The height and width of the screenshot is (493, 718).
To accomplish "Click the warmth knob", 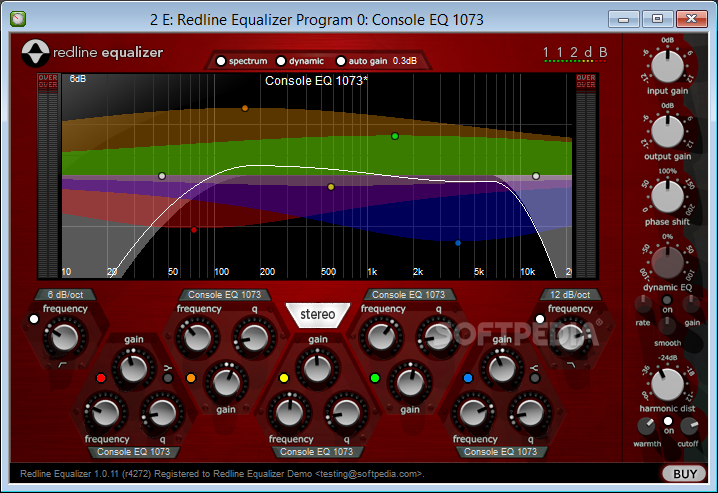I will click(646, 427).
